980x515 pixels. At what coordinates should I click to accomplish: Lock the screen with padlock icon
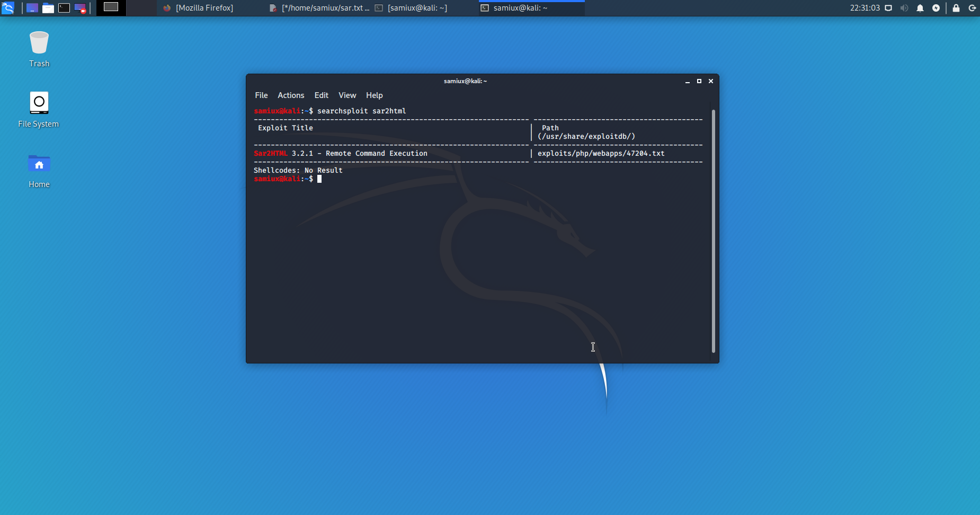[956, 8]
